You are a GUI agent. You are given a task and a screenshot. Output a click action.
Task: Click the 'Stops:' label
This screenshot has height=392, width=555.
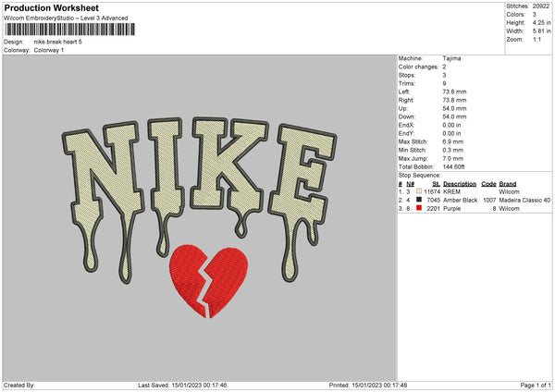tap(407, 75)
